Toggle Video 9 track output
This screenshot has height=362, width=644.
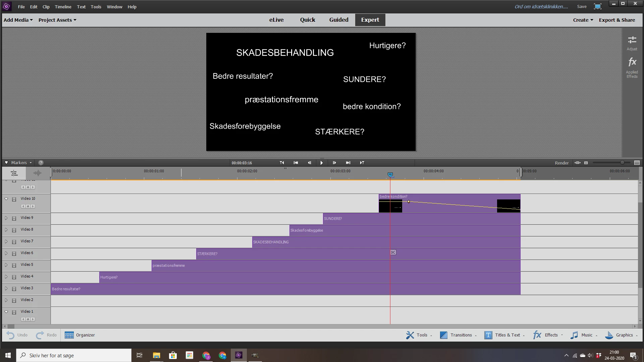(x=14, y=218)
